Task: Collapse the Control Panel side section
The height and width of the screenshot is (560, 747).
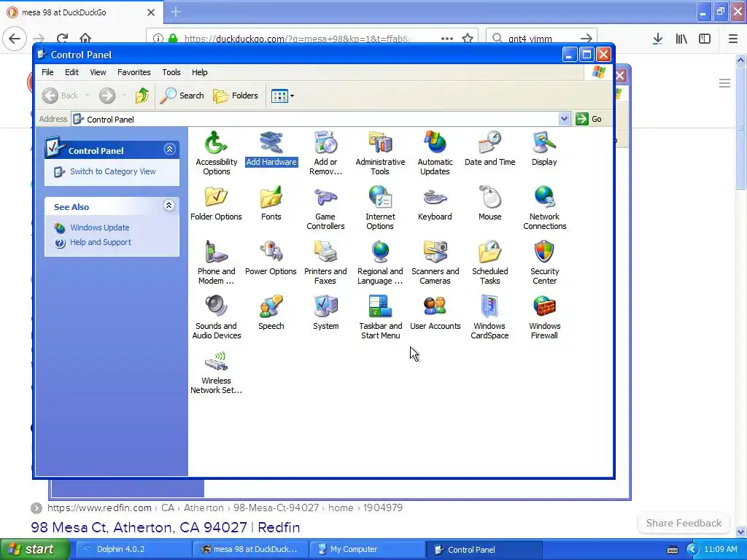Action: coord(169,149)
